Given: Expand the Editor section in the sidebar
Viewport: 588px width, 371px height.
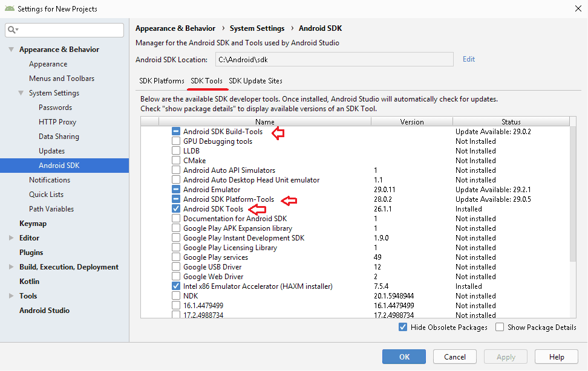Looking at the screenshot, I should (10, 237).
